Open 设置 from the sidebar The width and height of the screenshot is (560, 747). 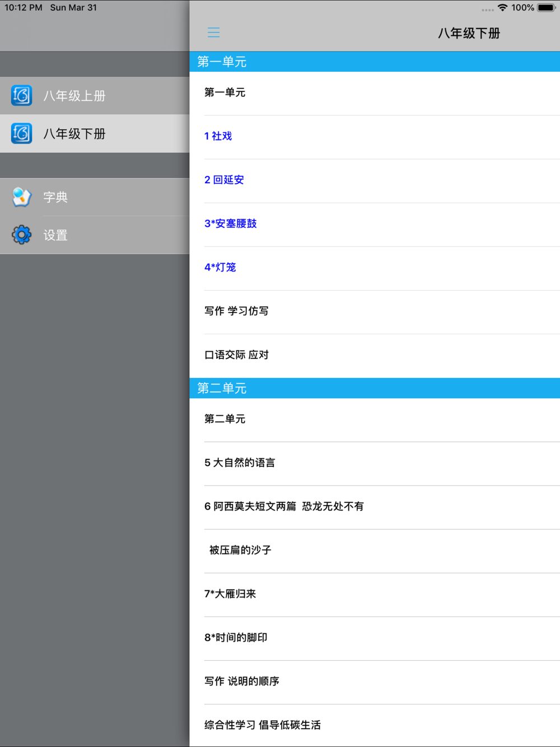(x=95, y=235)
